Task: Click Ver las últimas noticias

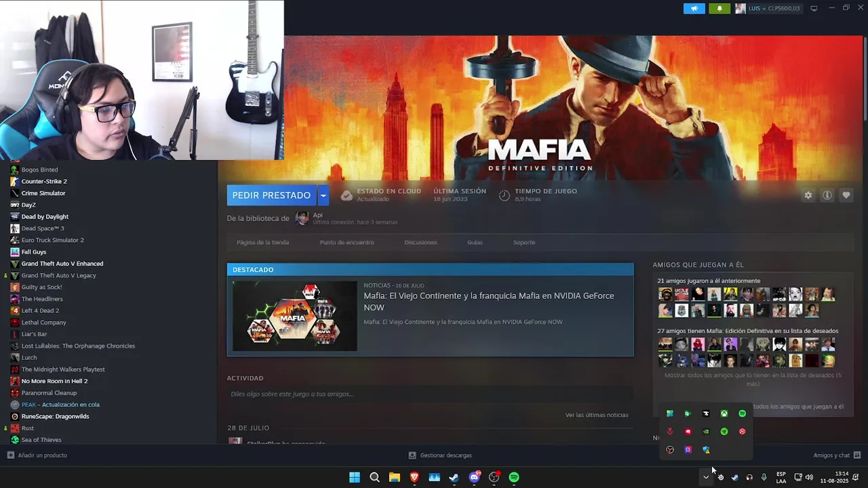Action: click(597, 415)
